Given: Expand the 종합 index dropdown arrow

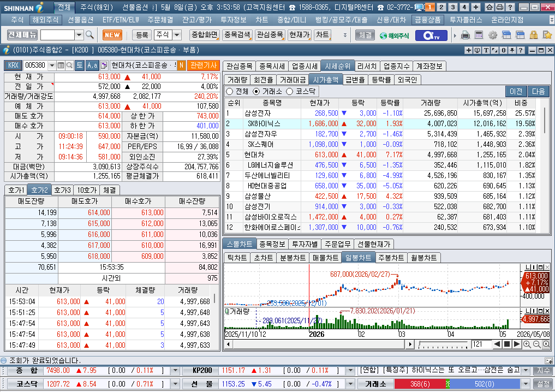Looking at the screenshot, I should pos(175,371).
